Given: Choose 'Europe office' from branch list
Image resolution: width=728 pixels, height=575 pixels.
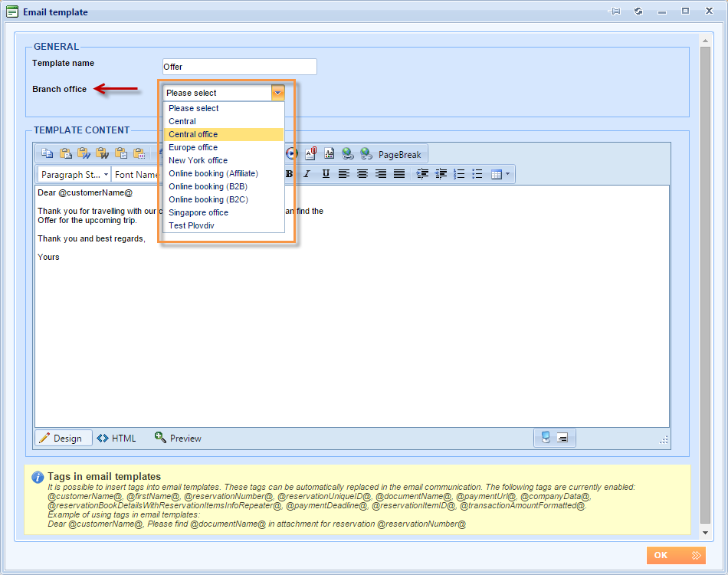Looking at the screenshot, I should click(x=224, y=147).
